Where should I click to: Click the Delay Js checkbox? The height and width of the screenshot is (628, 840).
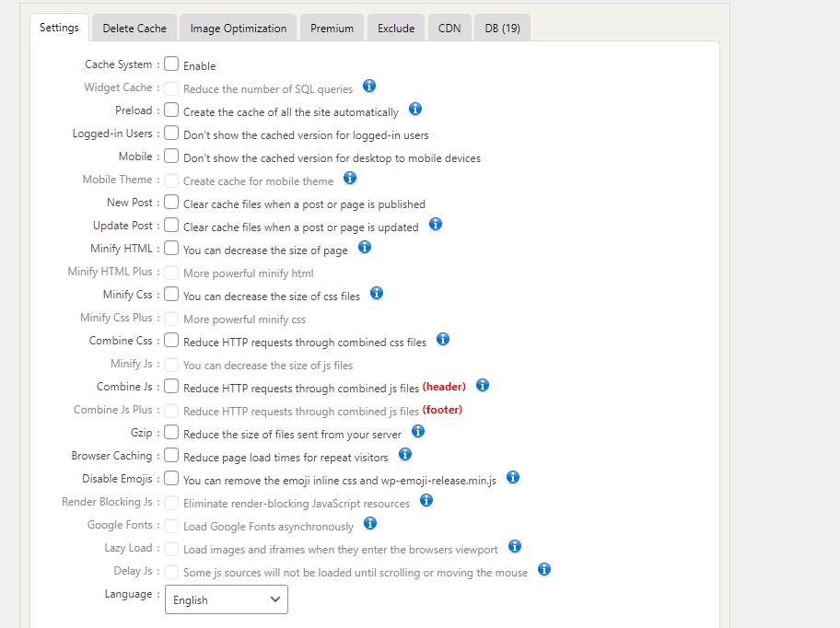[x=171, y=571]
